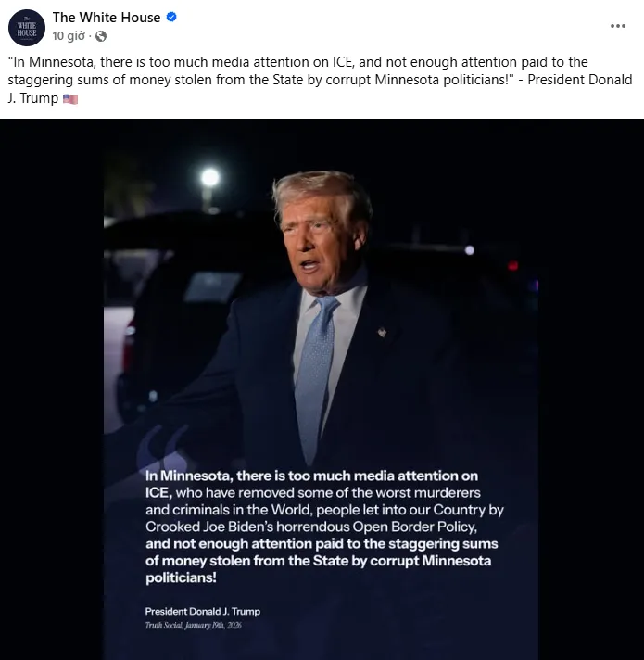Open the three-dot post options menu
This screenshot has width=644, height=660.
click(x=617, y=26)
